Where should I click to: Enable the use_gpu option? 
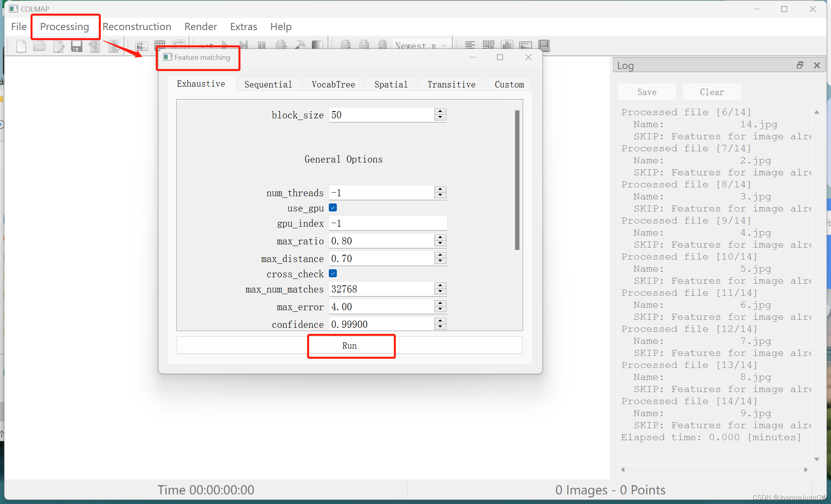[x=333, y=208]
